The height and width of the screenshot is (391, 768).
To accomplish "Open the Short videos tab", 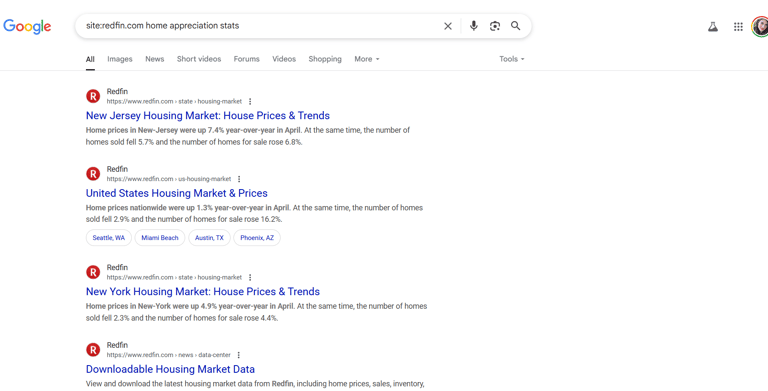I will point(199,59).
